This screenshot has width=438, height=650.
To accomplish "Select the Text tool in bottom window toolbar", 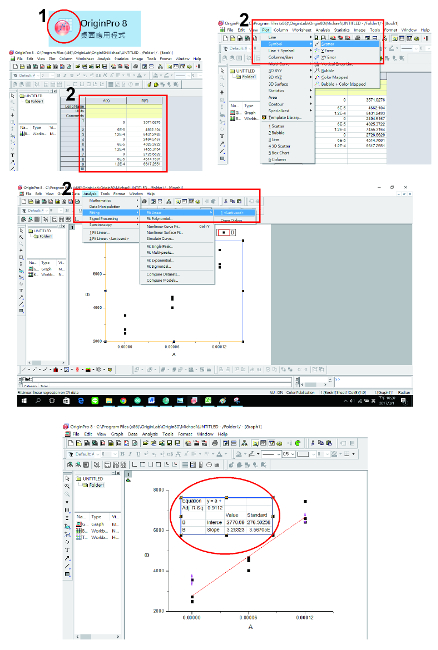I will [x=68, y=550].
